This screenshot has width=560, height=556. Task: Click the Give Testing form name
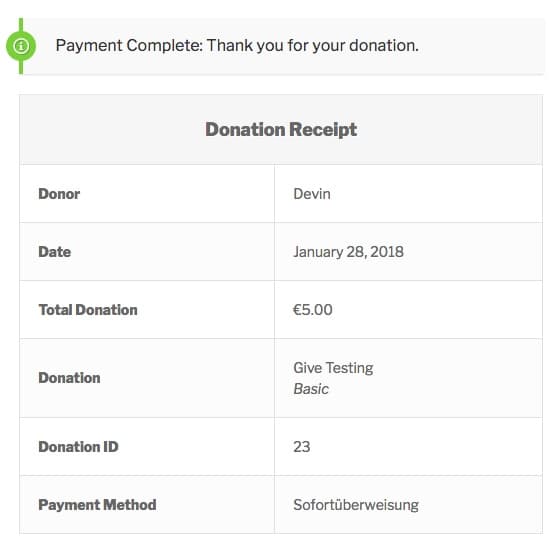coord(333,368)
